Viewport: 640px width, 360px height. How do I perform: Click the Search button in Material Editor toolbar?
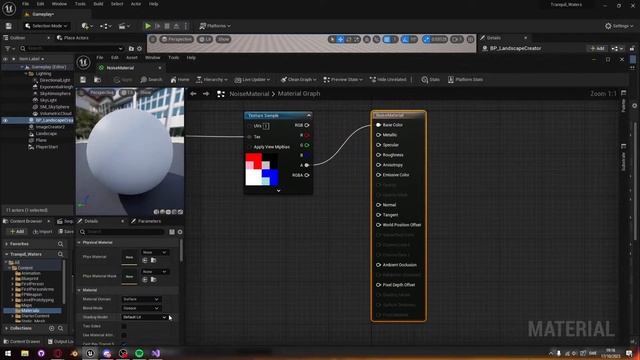coord(151,80)
